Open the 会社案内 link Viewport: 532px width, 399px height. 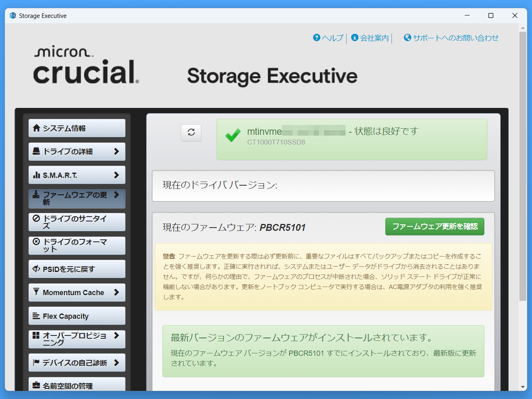(x=370, y=38)
